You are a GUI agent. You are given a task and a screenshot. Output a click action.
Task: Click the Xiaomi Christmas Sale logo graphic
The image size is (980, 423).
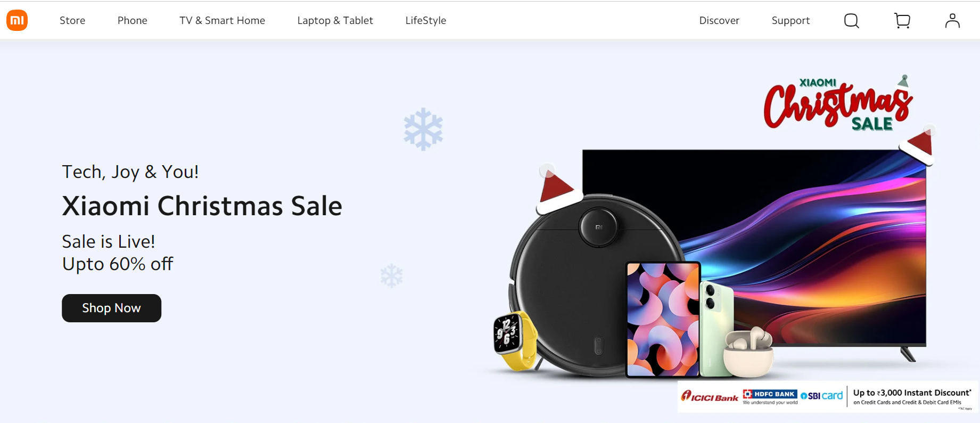(839, 103)
